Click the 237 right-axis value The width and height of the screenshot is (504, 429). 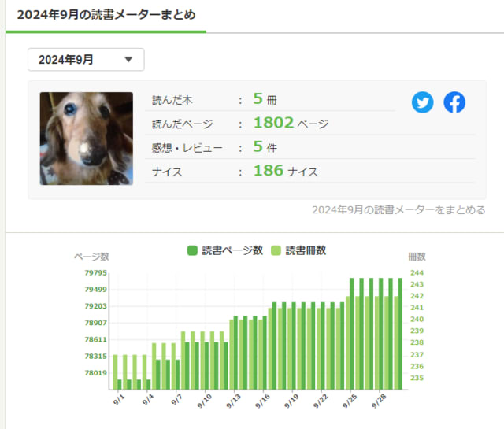click(417, 355)
